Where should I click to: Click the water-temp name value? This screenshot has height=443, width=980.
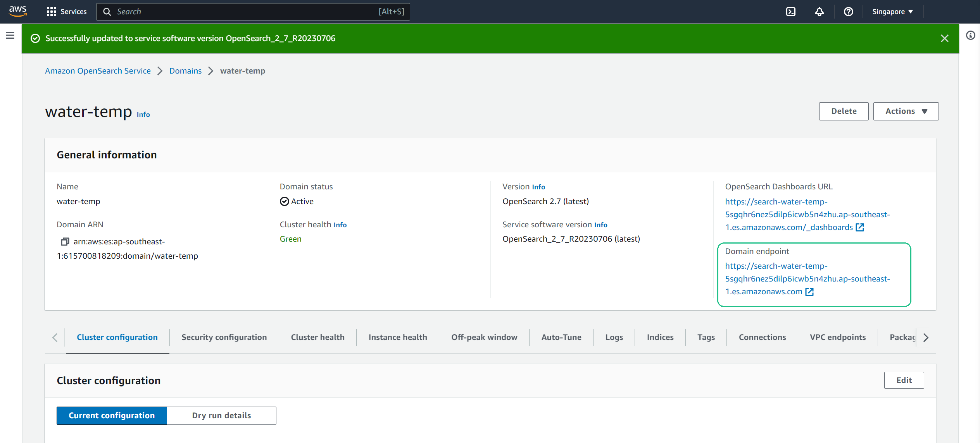pyautogui.click(x=78, y=201)
